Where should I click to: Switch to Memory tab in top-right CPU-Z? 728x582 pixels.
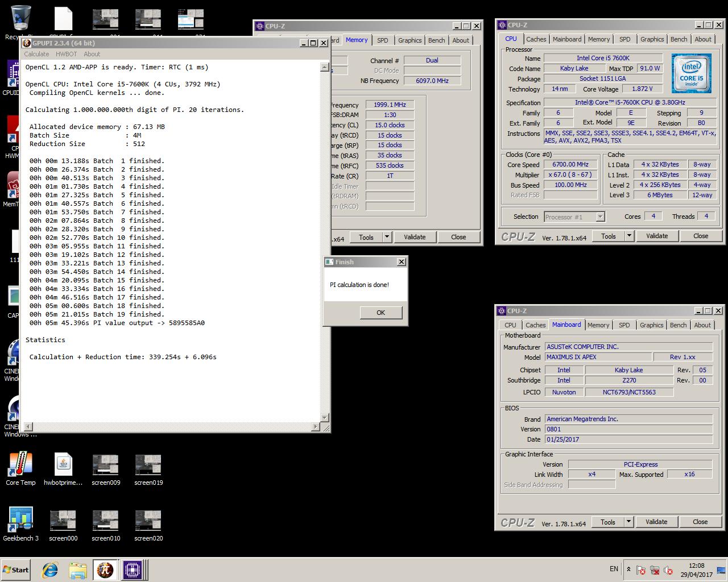coord(599,39)
